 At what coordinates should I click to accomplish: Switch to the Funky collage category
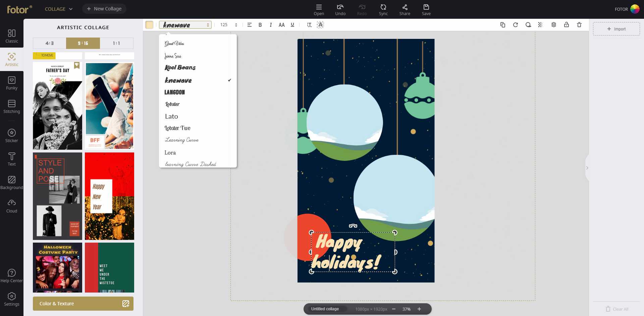click(x=11, y=83)
